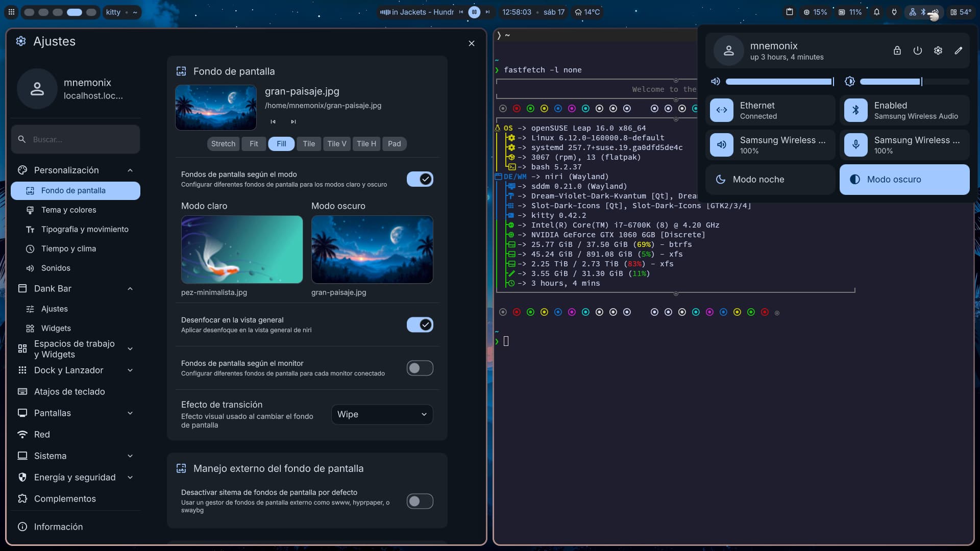Screen dimensions: 980x551
Task: Open Atajos de teclado page
Action: (x=69, y=391)
